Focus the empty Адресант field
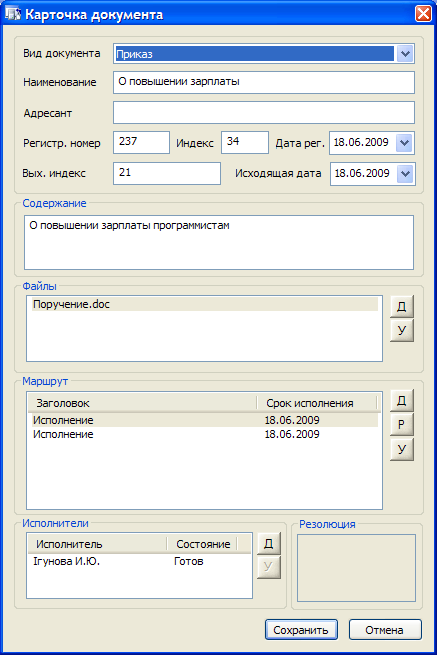Viewport: 437px width, 655px height. (x=264, y=112)
